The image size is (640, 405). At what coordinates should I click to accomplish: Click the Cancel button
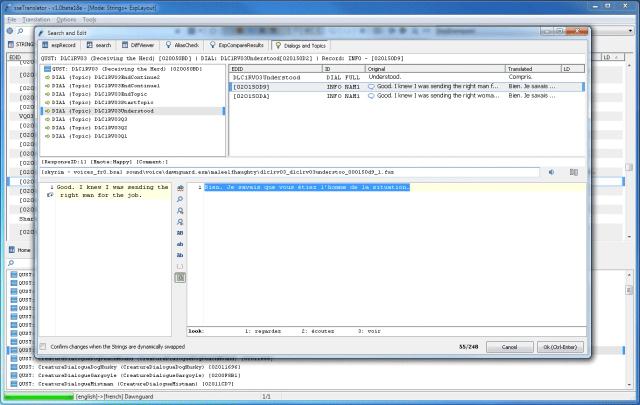pos(509,347)
